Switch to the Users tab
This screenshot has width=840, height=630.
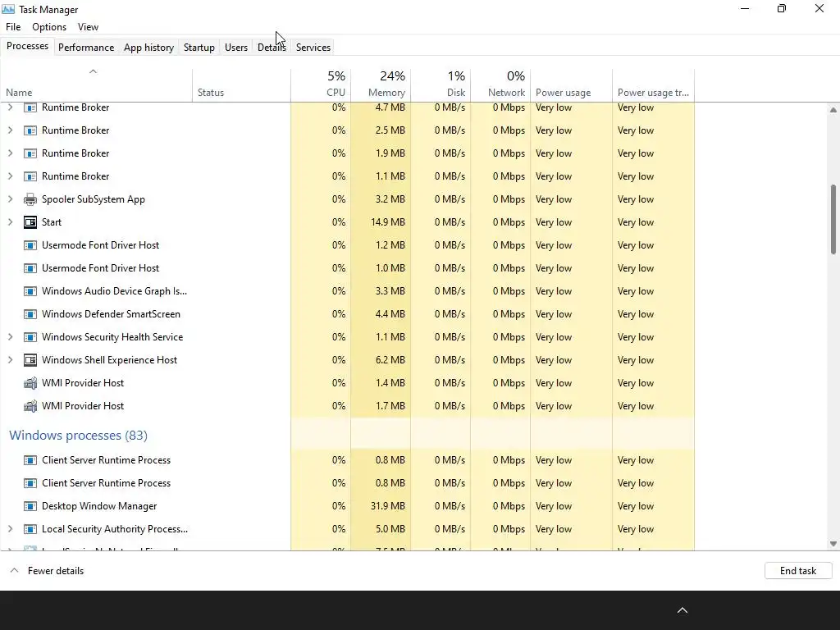pos(236,47)
